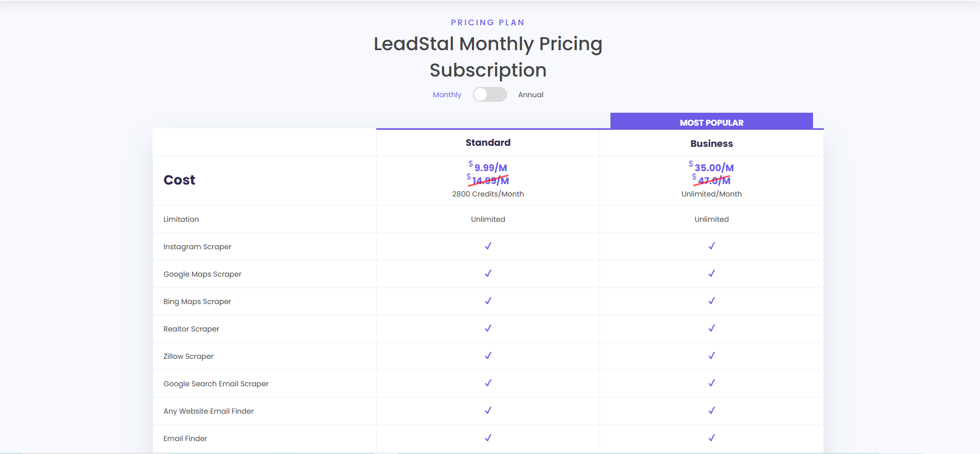Click Business plan Instagram Scraper checkmark

coord(711,246)
